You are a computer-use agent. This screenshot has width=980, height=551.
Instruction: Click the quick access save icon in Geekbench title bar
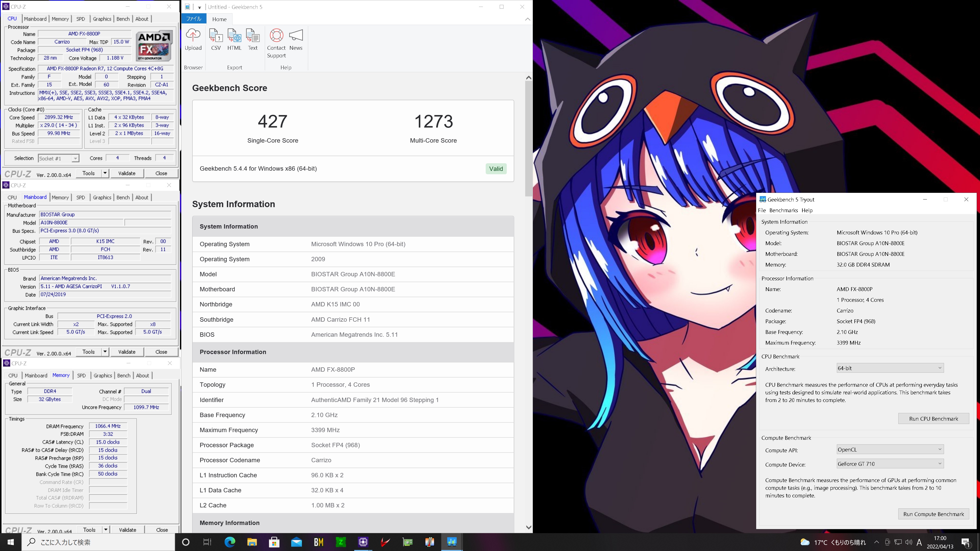pos(188,7)
